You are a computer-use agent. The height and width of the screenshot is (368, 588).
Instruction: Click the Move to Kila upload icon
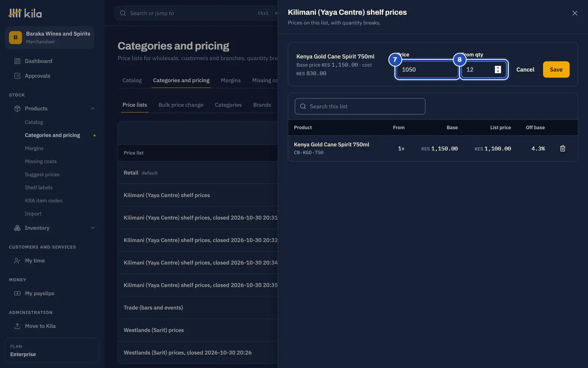click(x=17, y=326)
